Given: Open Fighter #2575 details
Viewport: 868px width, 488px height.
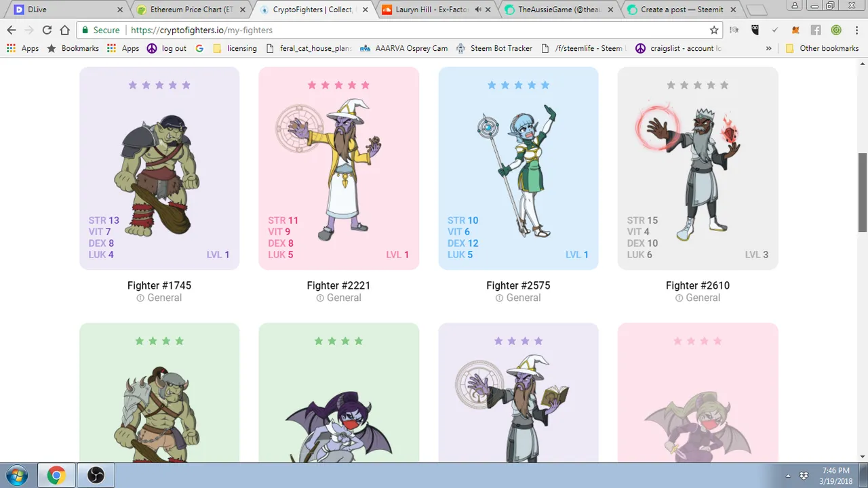Looking at the screenshot, I should [x=518, y=285].
